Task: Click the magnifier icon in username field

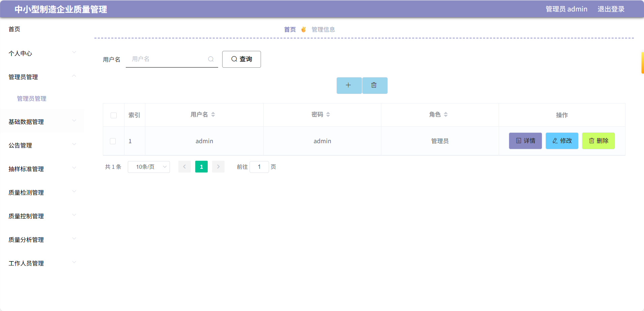Action: coord(211,59)
